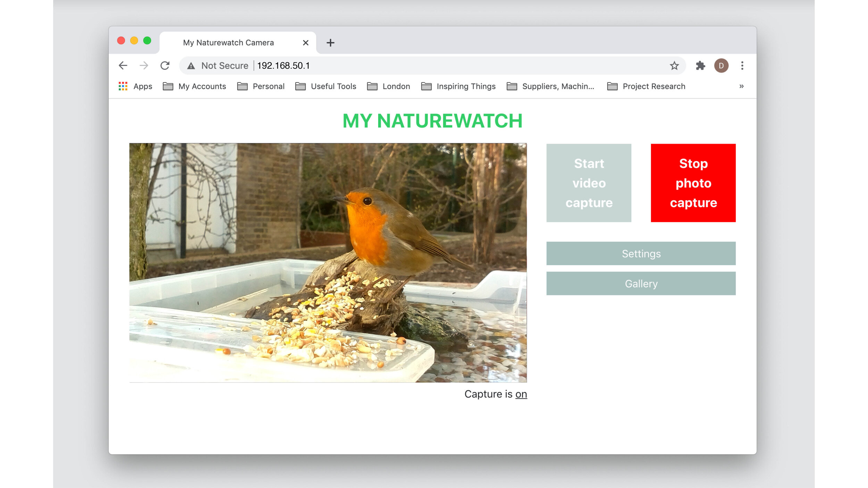Image resolution: width=868 pixels, height=488 pixels.
Task: Click the browser forward navigation arrow
Action: [144, 65]
